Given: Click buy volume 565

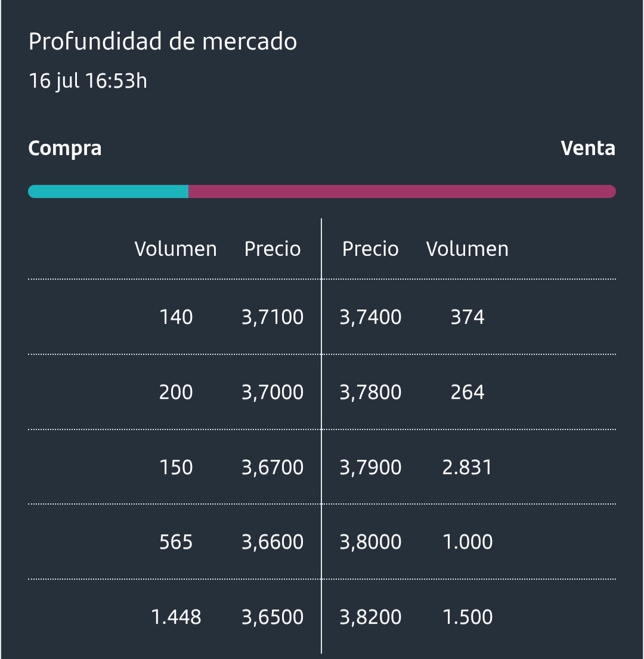Looking at the screenshot, I should 175,542.
